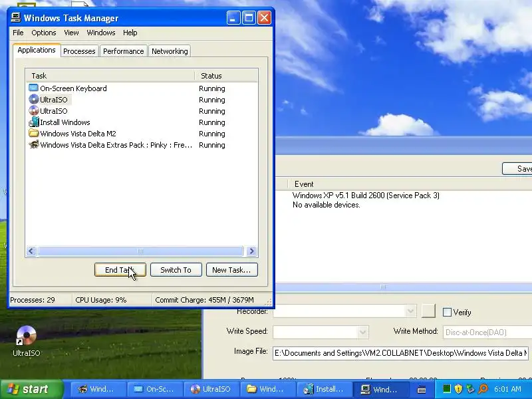
Task: Sort by Status column header
Action: pos(226,76)
